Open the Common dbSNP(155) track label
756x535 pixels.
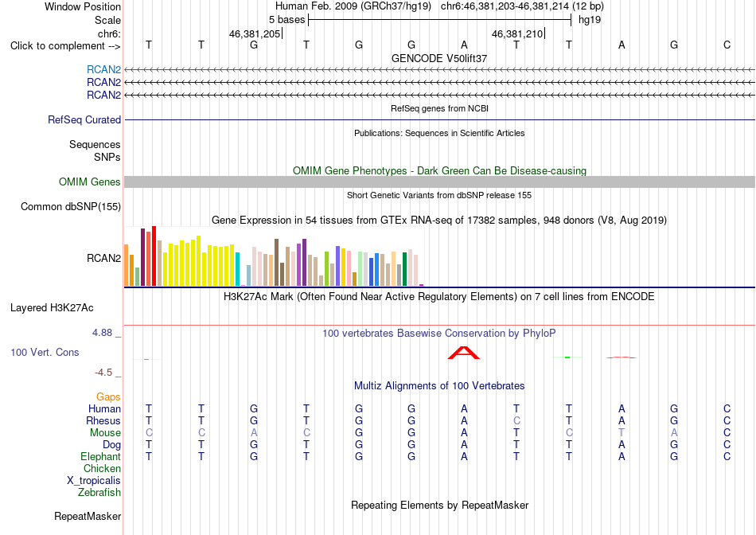click(71, 206)
